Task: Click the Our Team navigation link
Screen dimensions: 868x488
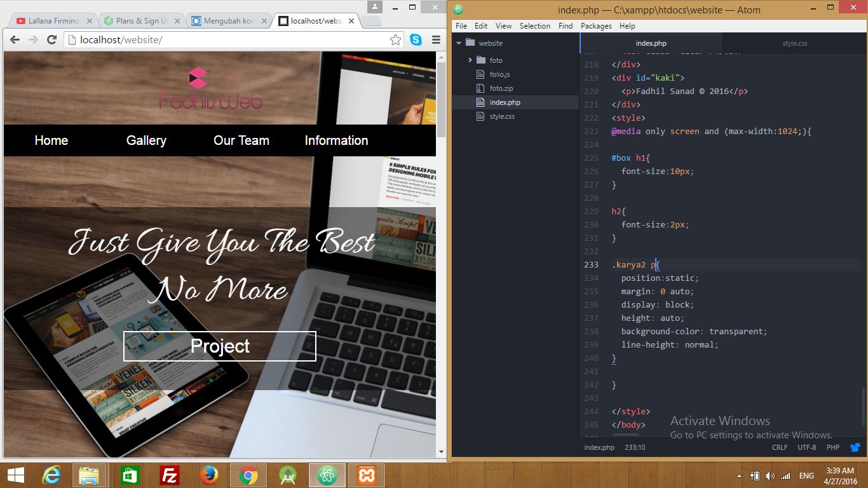Action: tap(241, 140)
